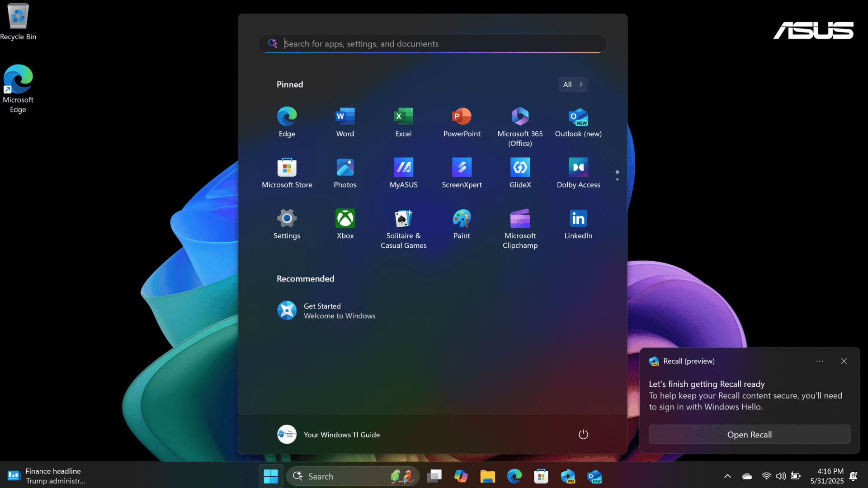868x488 pixels.
Task: Open Get Started recommended item
Action: [x=326, y=311]
